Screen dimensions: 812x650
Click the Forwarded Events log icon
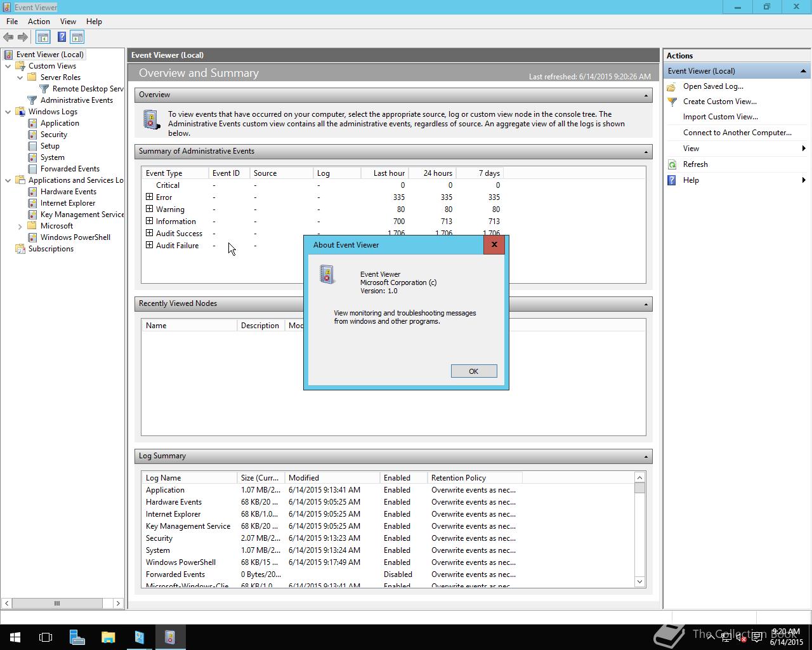pyautogui.click(x=32, y=169)
